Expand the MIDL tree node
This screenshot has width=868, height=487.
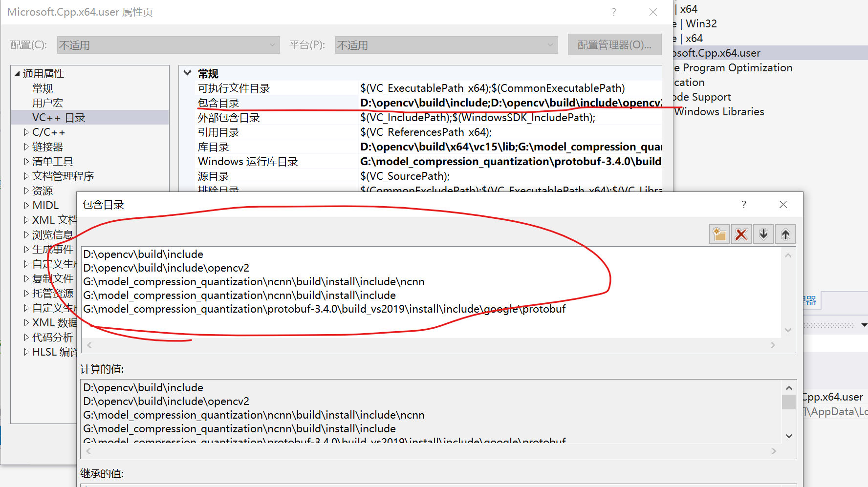[x=26, y=205]
